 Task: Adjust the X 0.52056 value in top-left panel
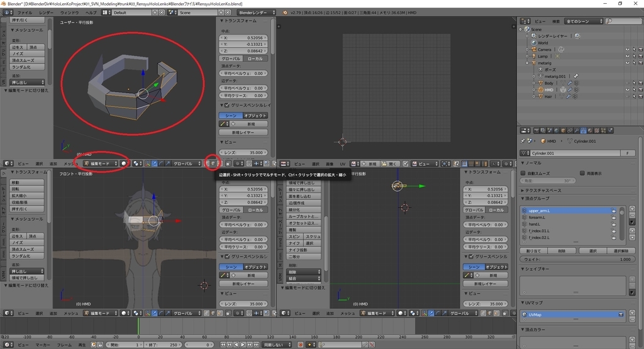(243, 38)
